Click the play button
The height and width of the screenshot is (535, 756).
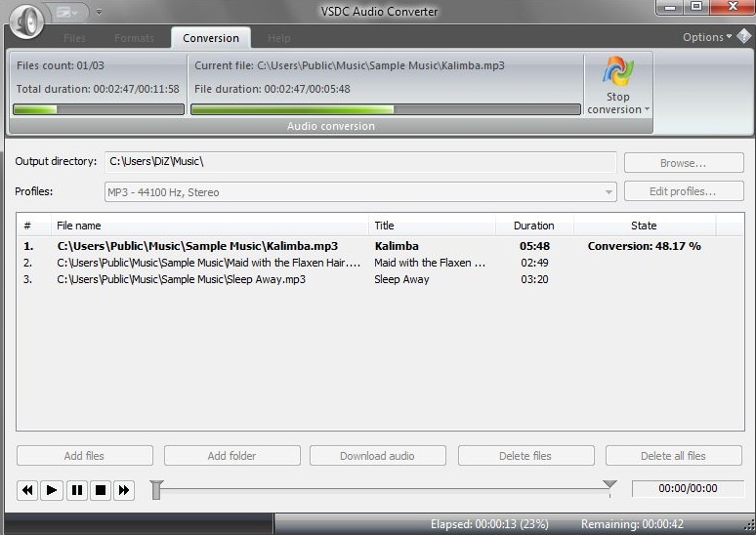pyautogui.click(x=52, y=490)
